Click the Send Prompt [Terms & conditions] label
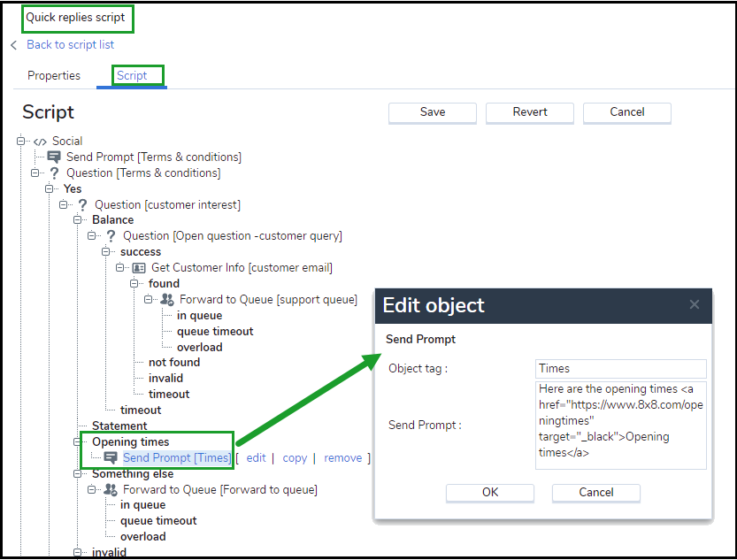This screenshot has height=560, width=737. [x=154, y=157]
